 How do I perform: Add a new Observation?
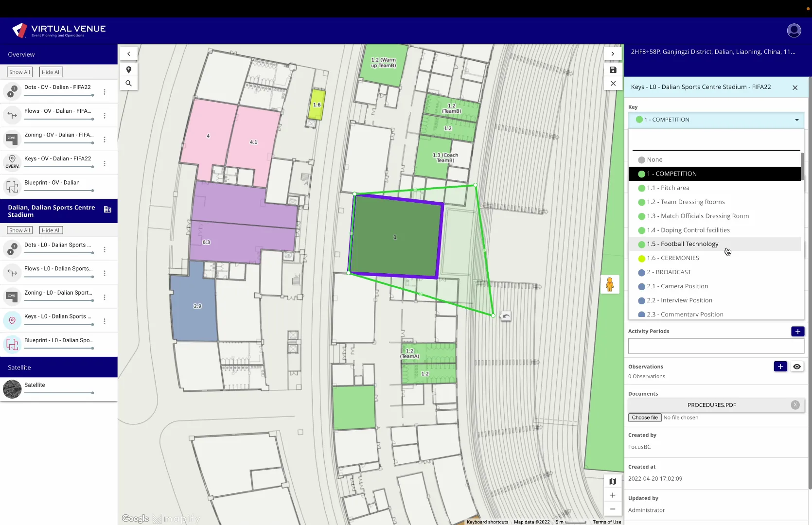tap(780, 367)
